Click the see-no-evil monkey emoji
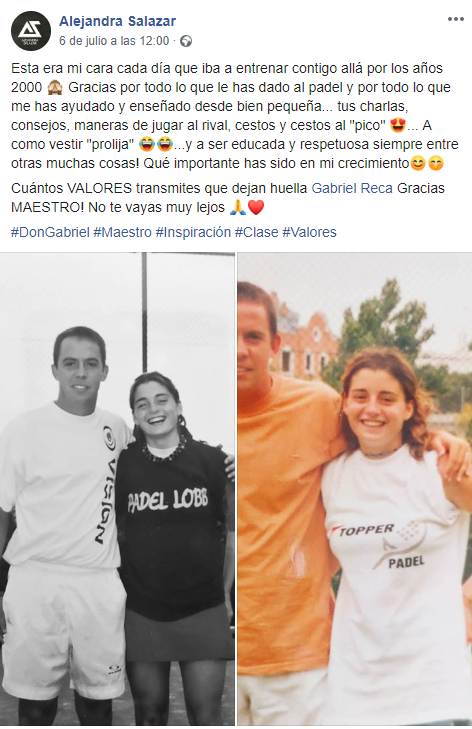472x729 pixels. coord(55,87)
